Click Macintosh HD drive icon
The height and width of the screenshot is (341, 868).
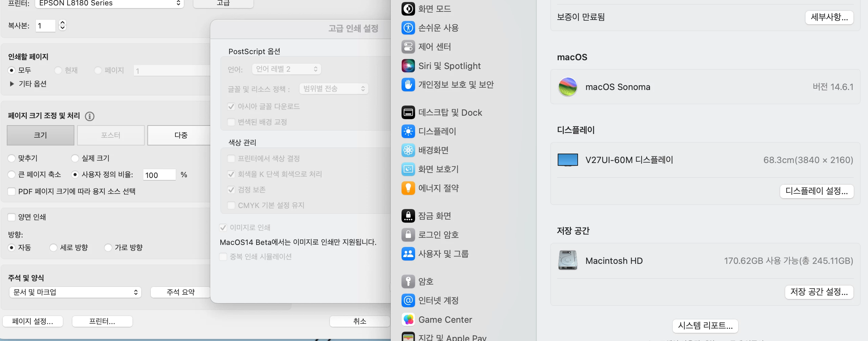click(568, 260)
